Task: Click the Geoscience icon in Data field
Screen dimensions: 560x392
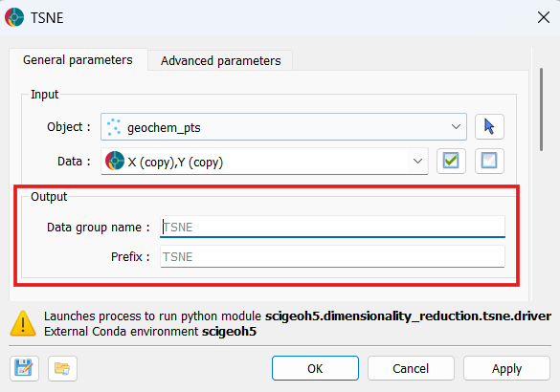Action: click(x=115, y=161)
